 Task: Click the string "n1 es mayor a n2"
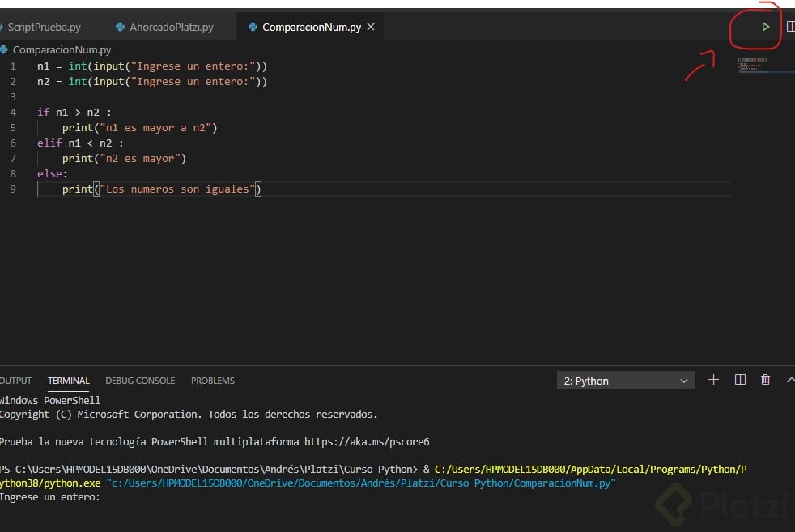coord(155,128)
